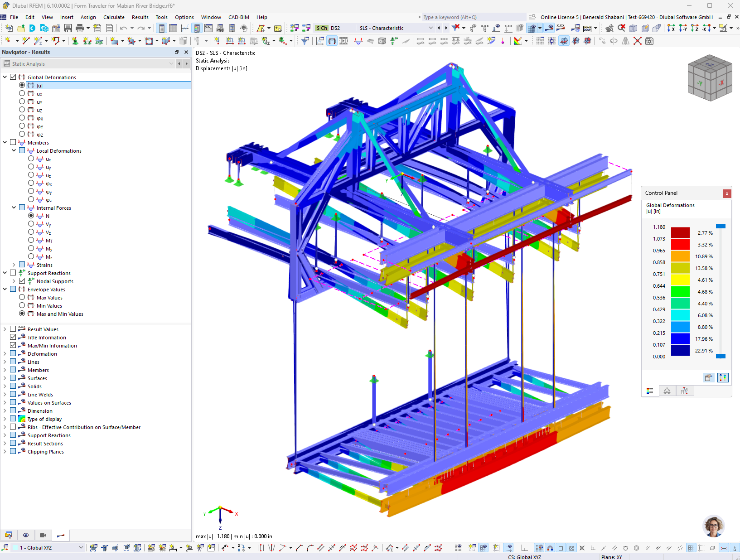This screenshot has width=740, height=560.
Task: Select the Isometric view cube in top-right corner
Action: [x=709, y=77]
